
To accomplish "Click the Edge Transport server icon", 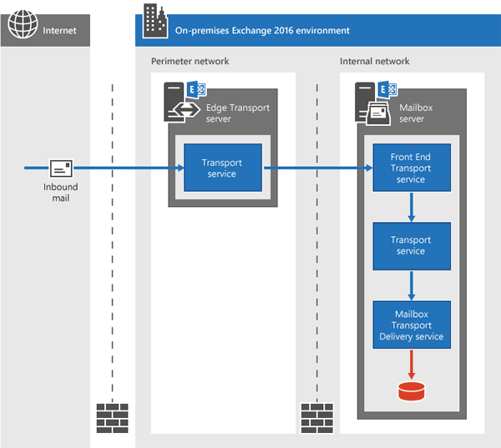I will point(182,103).
